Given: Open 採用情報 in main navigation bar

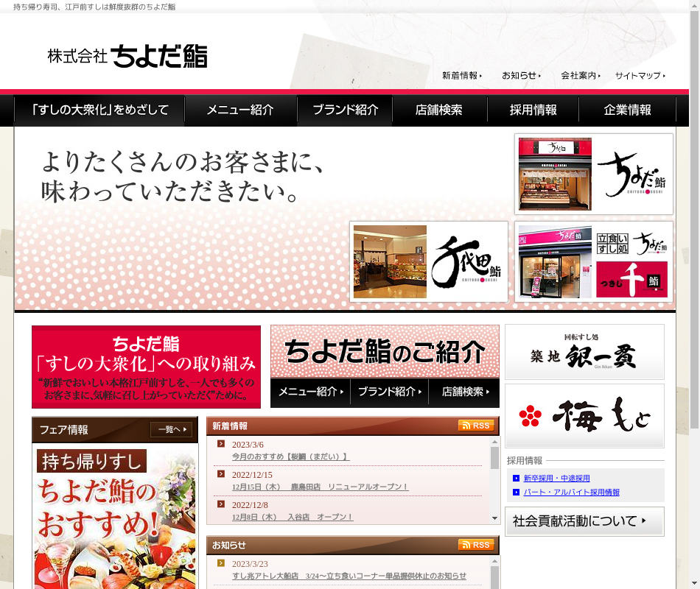Looking at the screenshot, I should point(533,110).
